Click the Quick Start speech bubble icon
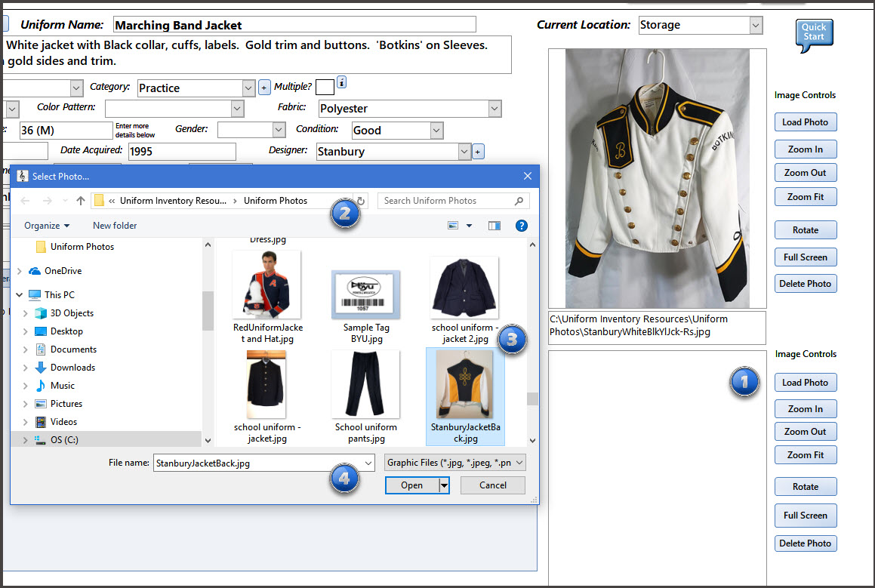 pos(814,35)
